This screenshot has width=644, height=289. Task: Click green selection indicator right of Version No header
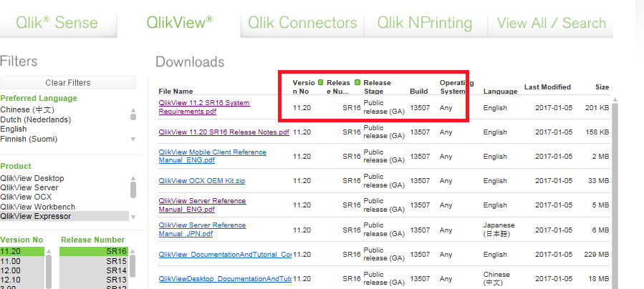[321, 82]
